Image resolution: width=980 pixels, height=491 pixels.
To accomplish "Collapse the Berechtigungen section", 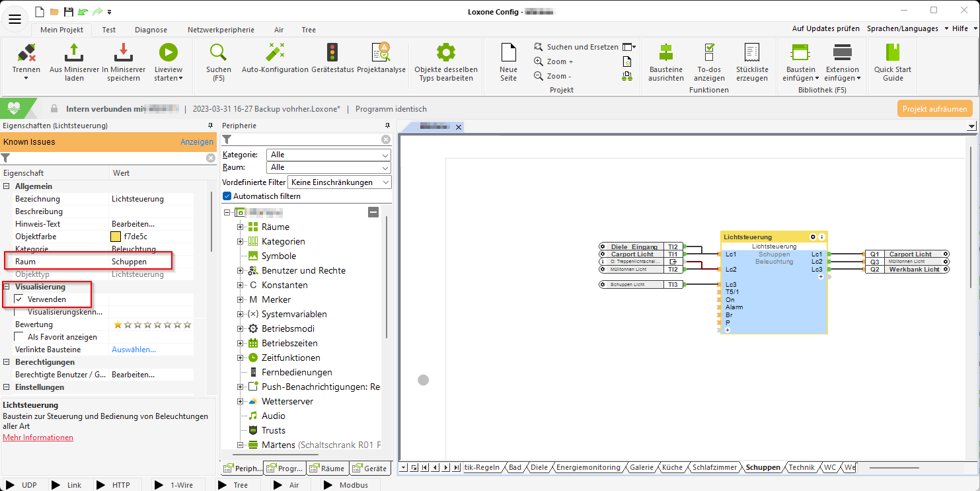I will (7, 362).
